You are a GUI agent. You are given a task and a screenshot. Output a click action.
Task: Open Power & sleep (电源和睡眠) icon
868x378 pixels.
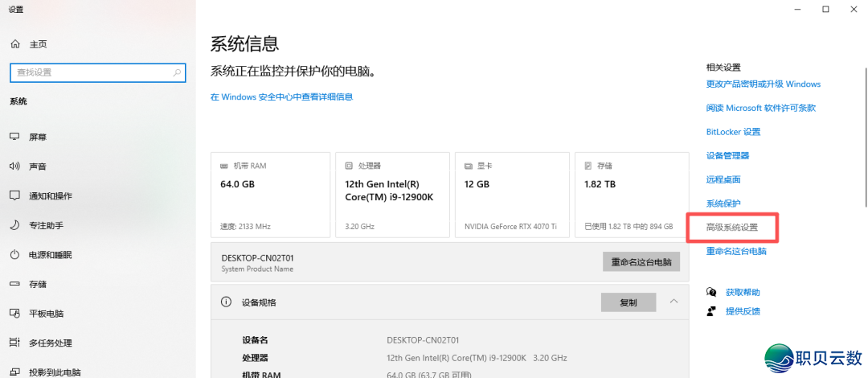coord(14,255)
